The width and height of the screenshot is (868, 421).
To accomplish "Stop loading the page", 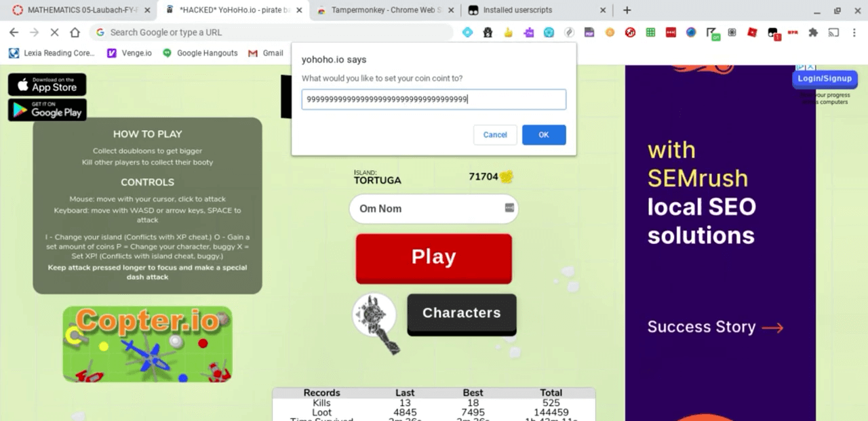I will click(54, 32).
